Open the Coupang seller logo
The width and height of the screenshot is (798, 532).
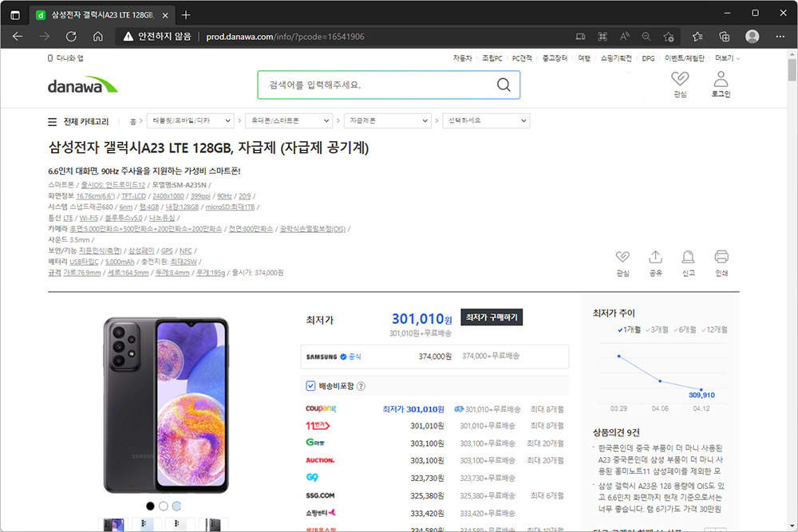click(x=321, y=408)
